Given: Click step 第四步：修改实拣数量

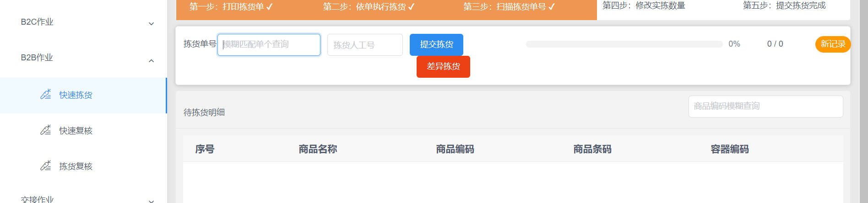Looking at the screenshot, I should [644, 5].
